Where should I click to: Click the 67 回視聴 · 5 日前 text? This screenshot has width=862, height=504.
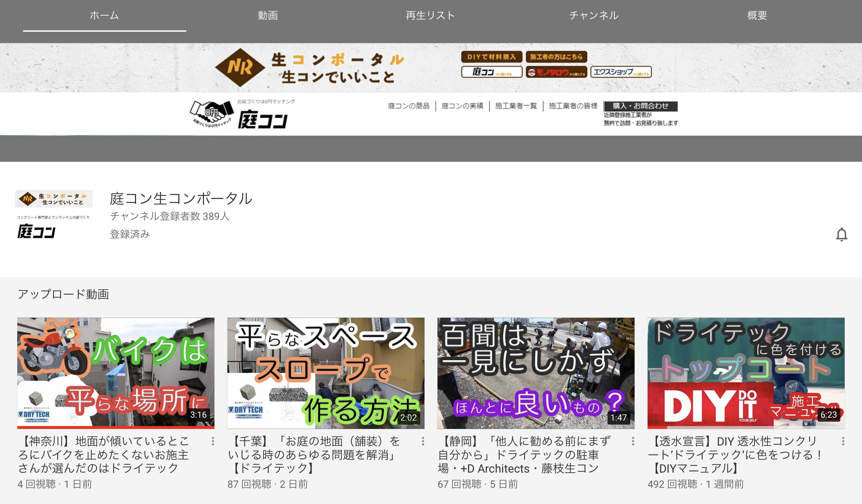click(478, 484)
